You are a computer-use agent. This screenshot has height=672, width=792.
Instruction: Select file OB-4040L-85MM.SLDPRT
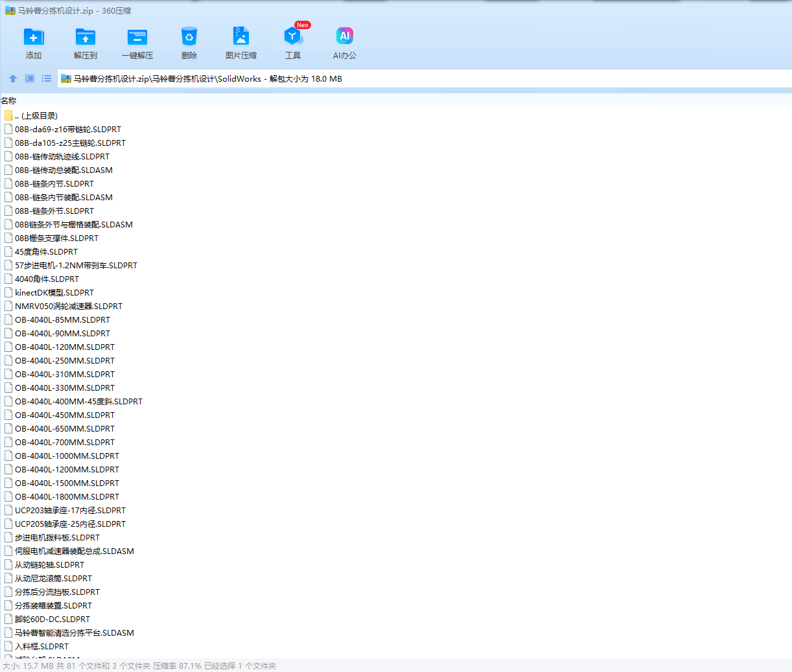[63, 320]
